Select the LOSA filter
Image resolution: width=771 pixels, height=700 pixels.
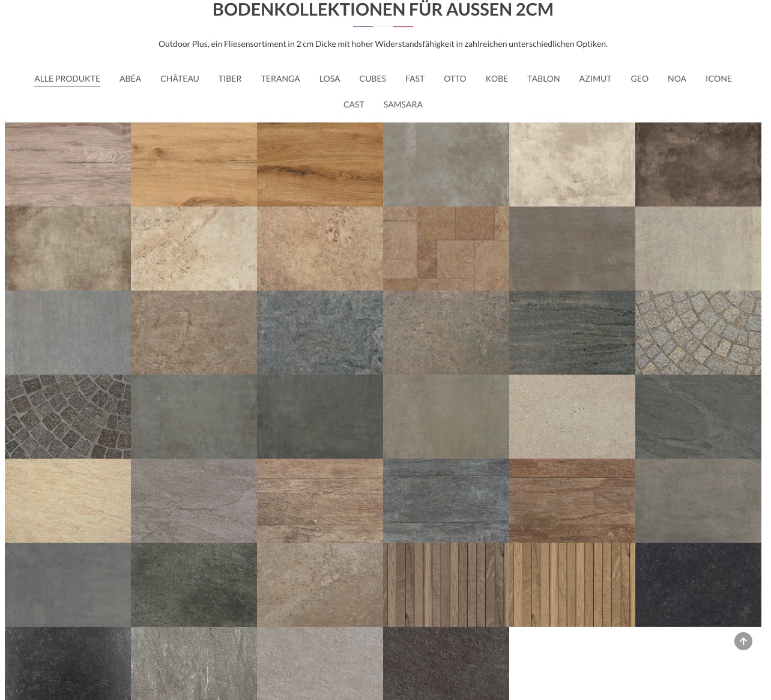(x=330, y=79)
